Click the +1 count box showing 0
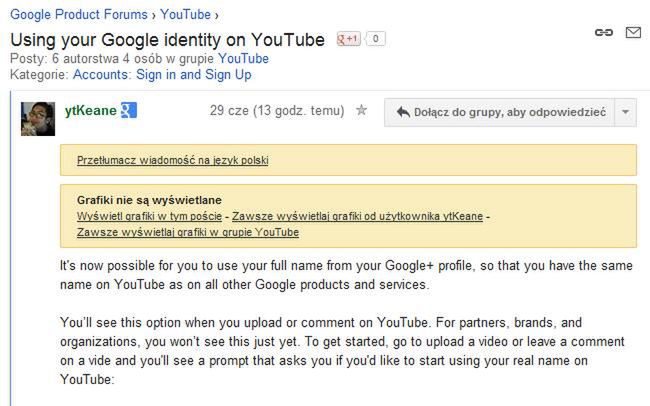 [376, 39]
